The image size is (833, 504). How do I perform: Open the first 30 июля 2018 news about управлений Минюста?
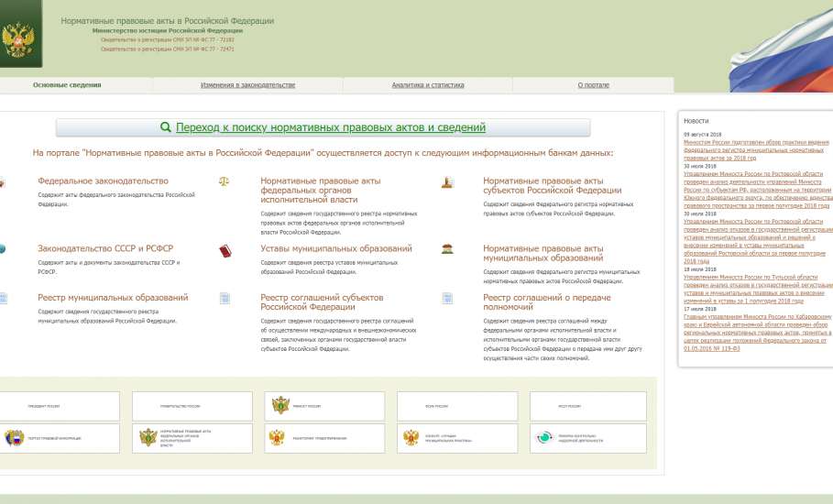tap(758, 190)
